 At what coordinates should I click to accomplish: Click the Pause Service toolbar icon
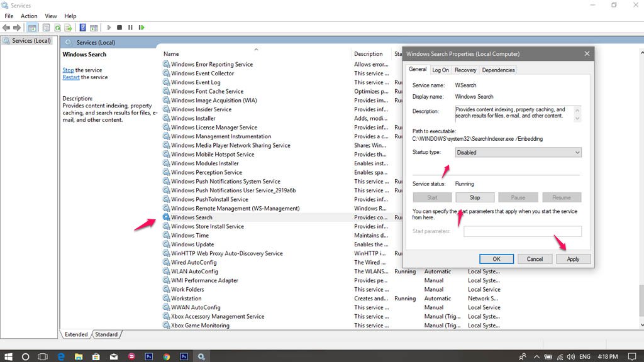[x=130, y=28]
